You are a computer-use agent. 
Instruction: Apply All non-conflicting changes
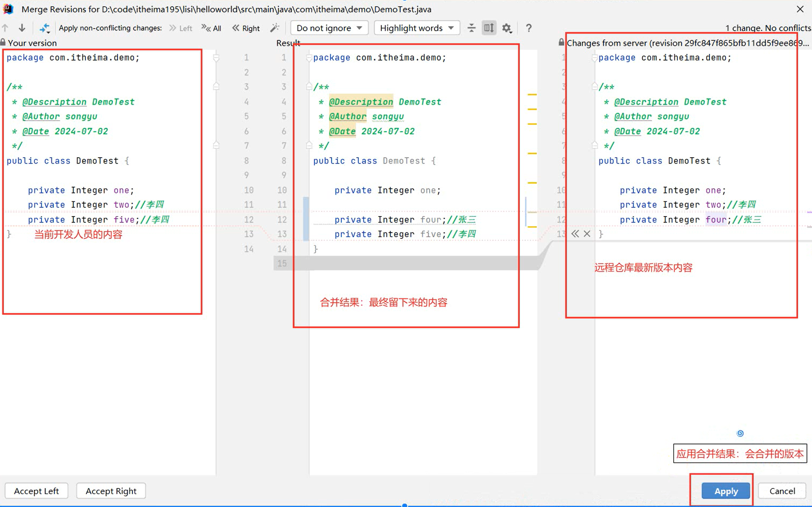coord(211,28)
